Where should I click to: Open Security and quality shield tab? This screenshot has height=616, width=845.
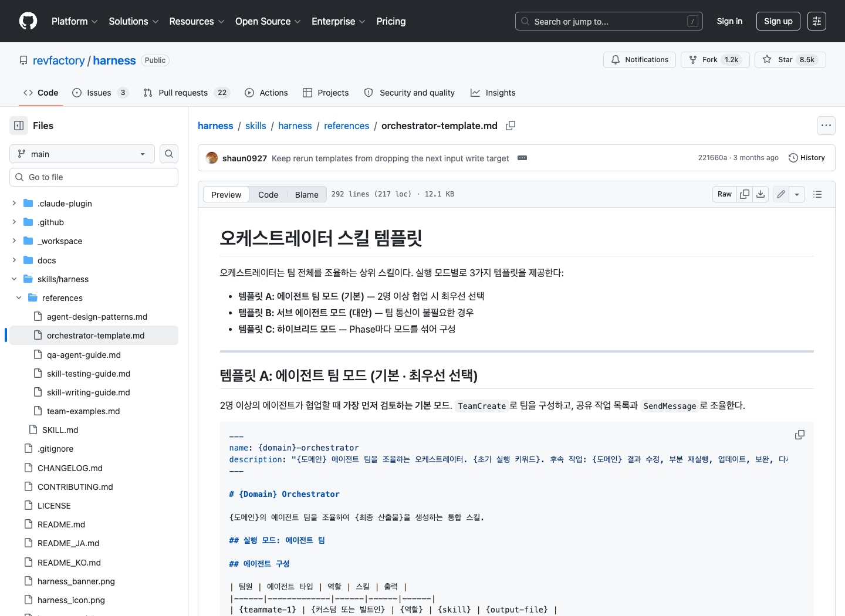click(x=410, y=93)
